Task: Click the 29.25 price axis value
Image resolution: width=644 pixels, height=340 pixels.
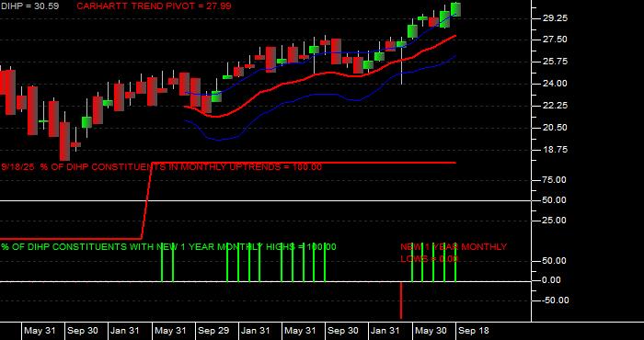Action: [556, 18]
